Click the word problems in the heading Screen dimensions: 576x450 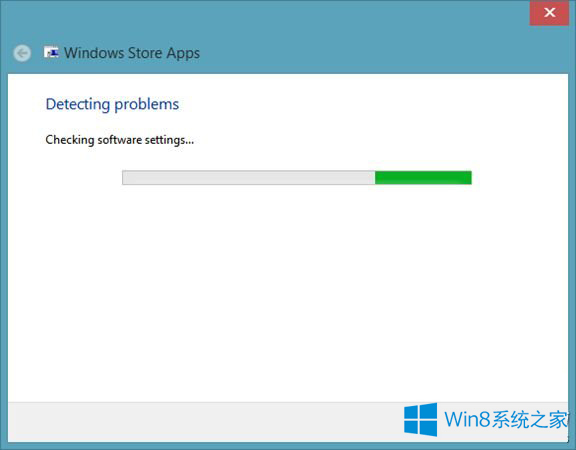point(147,105)
